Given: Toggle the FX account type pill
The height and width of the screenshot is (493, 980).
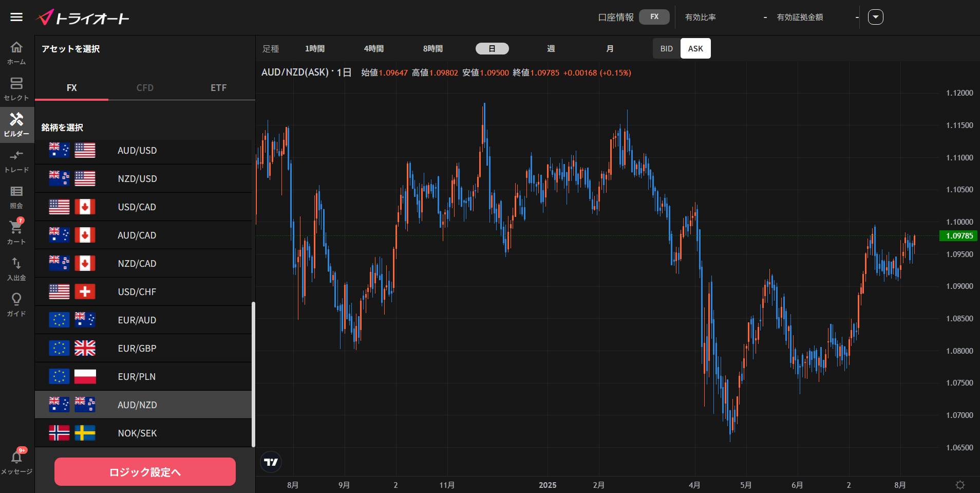Looking at the screenshot, I should (x=654, y=17).
